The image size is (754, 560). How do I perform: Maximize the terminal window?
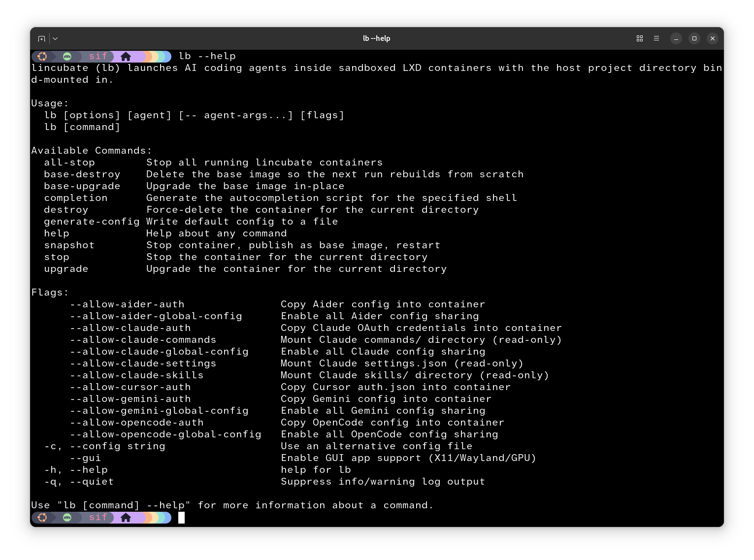(694, 38)
